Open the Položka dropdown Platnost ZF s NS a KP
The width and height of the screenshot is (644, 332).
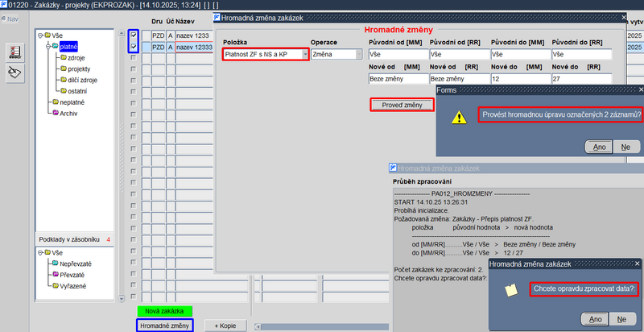pyautogui.click(x=305, y=54)
